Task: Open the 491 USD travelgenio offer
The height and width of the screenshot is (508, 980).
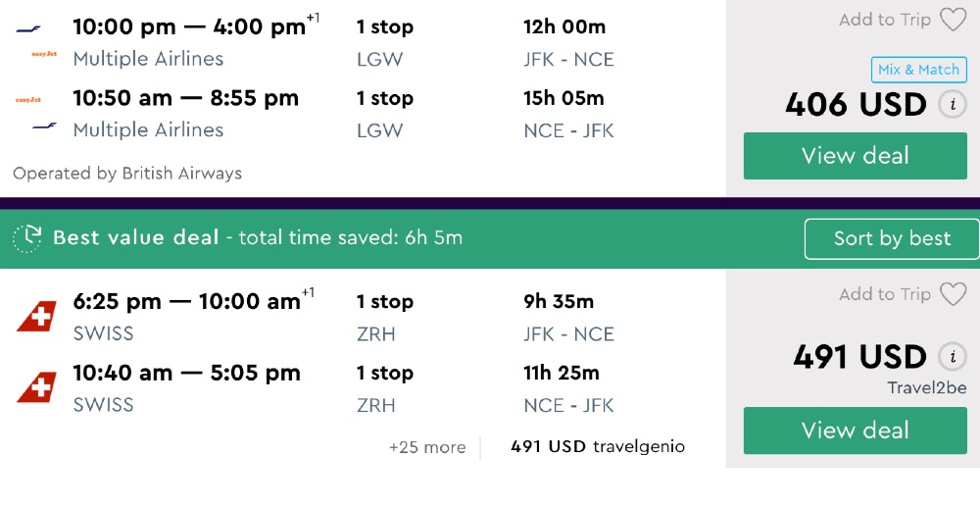Action: 598,447
